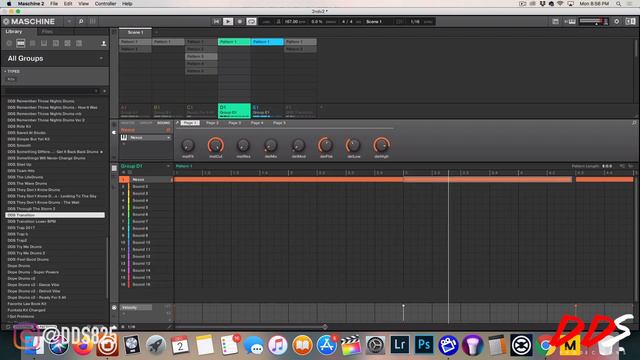Open Page 2 of plugin parameters

(x=212, y=123)
